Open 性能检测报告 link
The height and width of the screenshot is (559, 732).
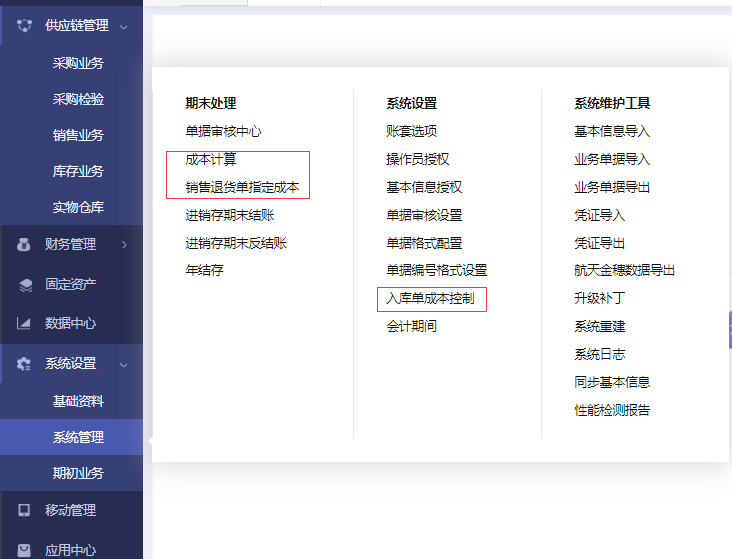612,410
